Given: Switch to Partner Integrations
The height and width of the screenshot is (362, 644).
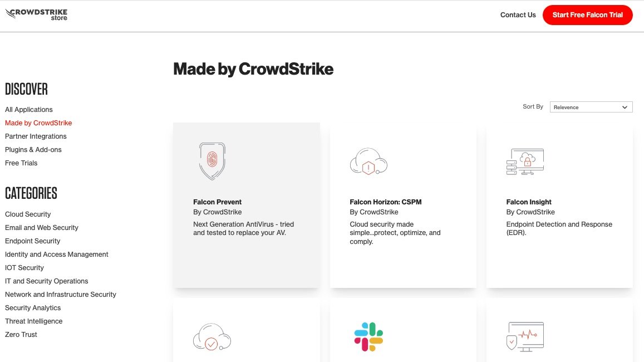Looking at the screenshot, I should click(36, 136).
